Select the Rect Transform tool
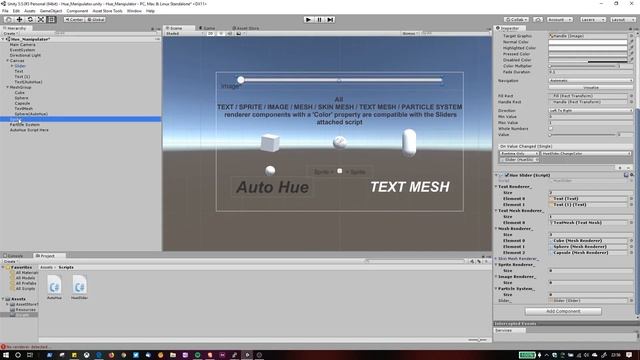Image resolution: width=640 pixels, height=360 pixels. [51, 20]
